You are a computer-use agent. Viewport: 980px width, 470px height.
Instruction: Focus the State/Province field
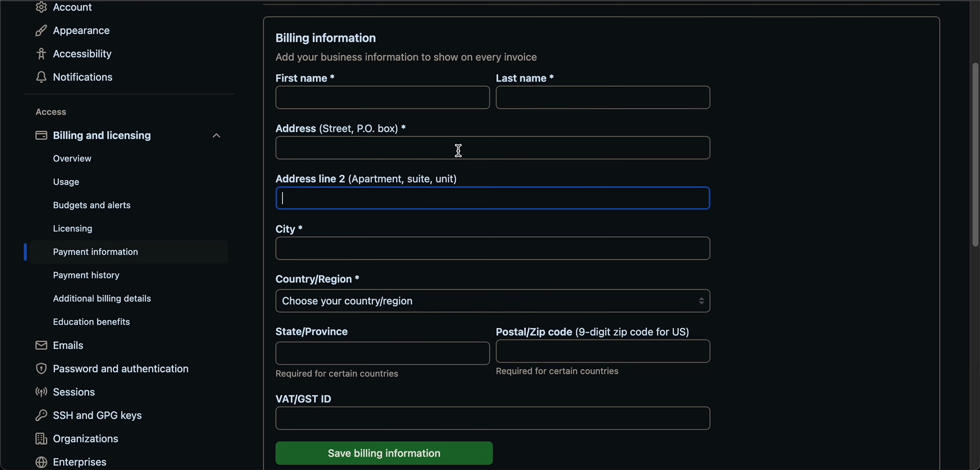click(383, 353)
